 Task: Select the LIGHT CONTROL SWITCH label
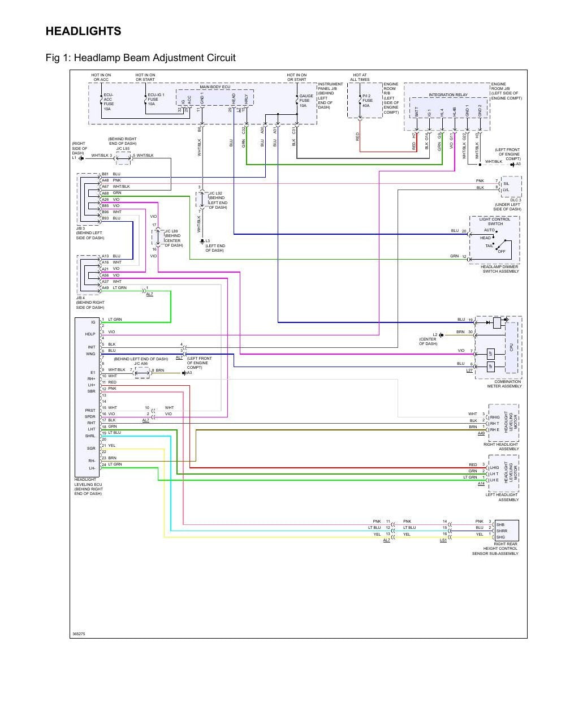pyautogui.click(x=495, y=221)
